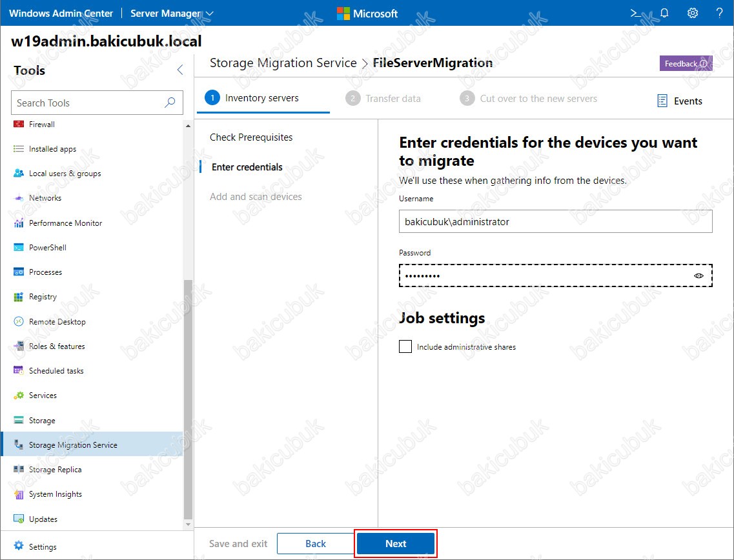The height and width of the screenshot is (560, 734).
Task: Open the Windows Admin Center home link
Action: tap(61, 14)
